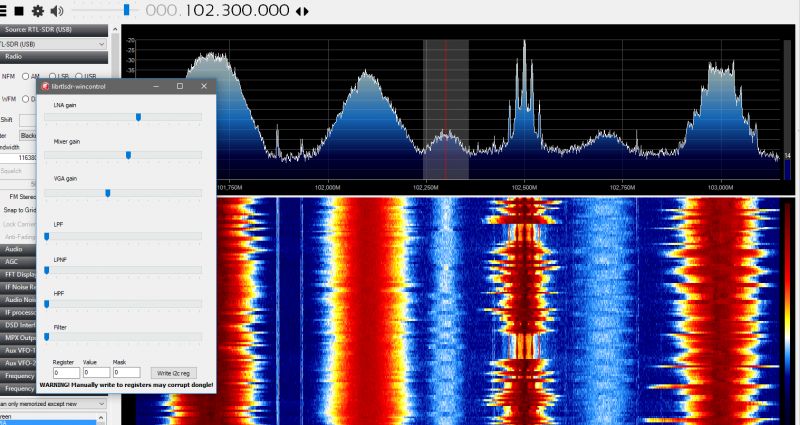Focus the Mask input field
The width and height of the screenshot is (800, 425).
[x=127, y=373]
